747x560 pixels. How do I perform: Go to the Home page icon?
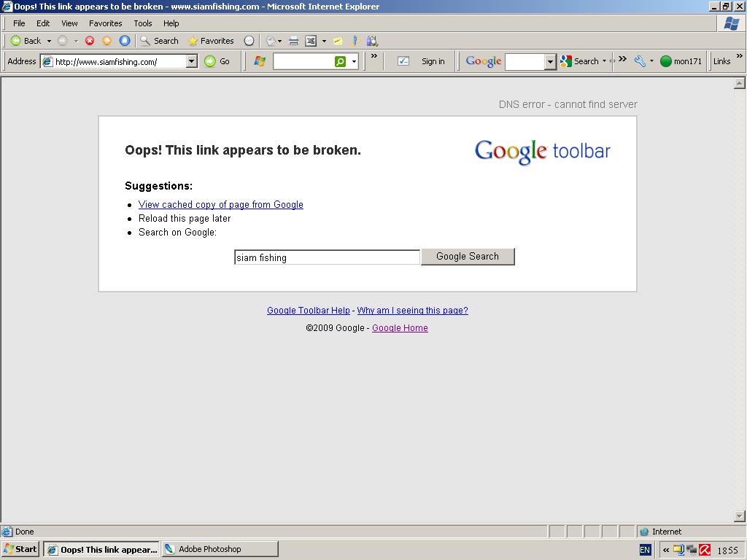pyautogui.click(x=125, y=41)
